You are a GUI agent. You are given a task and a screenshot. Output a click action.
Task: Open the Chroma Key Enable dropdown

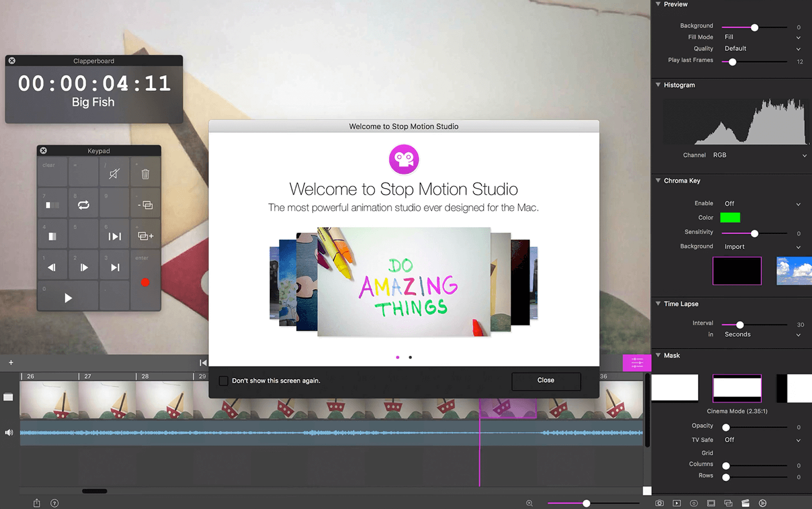click(x=762, y=204)
